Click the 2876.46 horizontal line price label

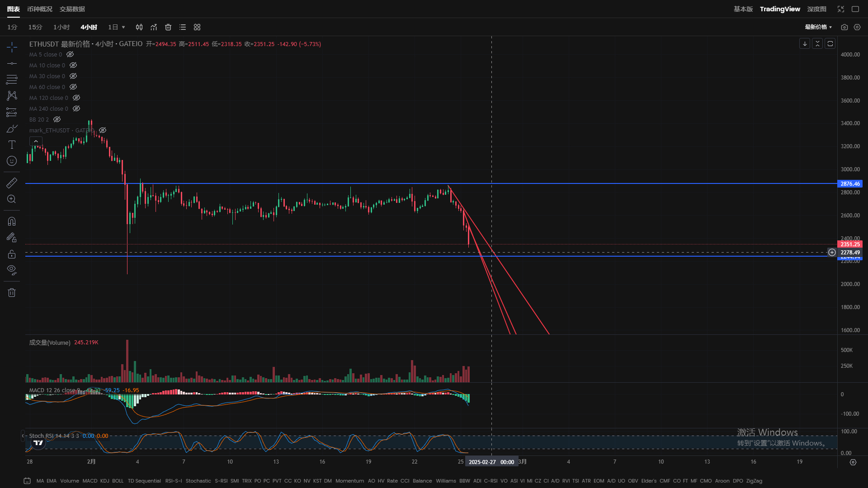[x=850, y=184]
